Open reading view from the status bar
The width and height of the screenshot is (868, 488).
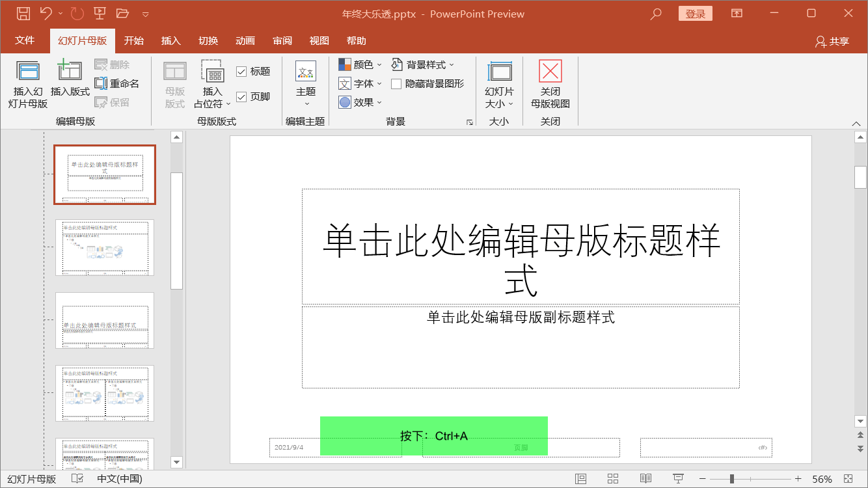(645, 479)
